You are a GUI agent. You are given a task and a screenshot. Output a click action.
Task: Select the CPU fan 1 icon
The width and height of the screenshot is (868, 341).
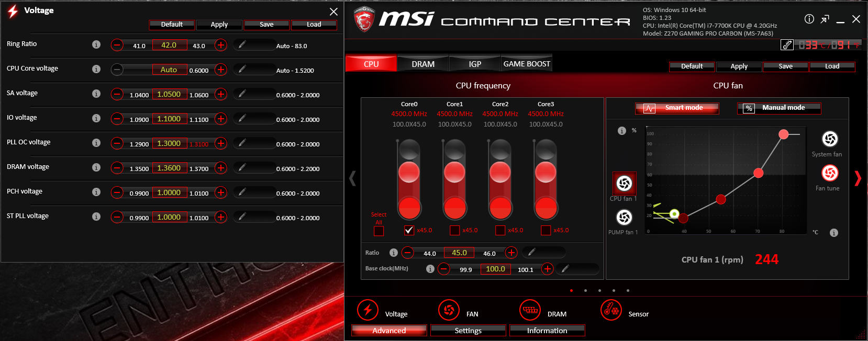point(624,183)
